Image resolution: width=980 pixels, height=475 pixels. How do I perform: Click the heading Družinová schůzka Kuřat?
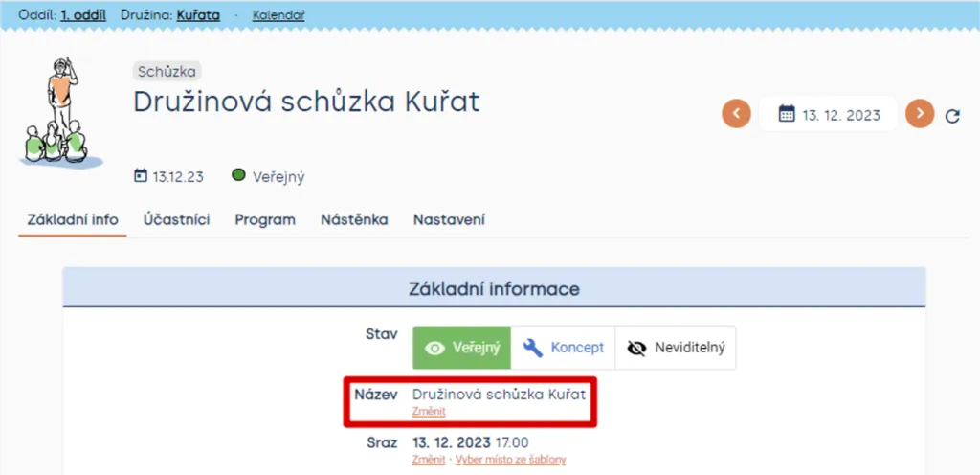(x=306, y=102)
